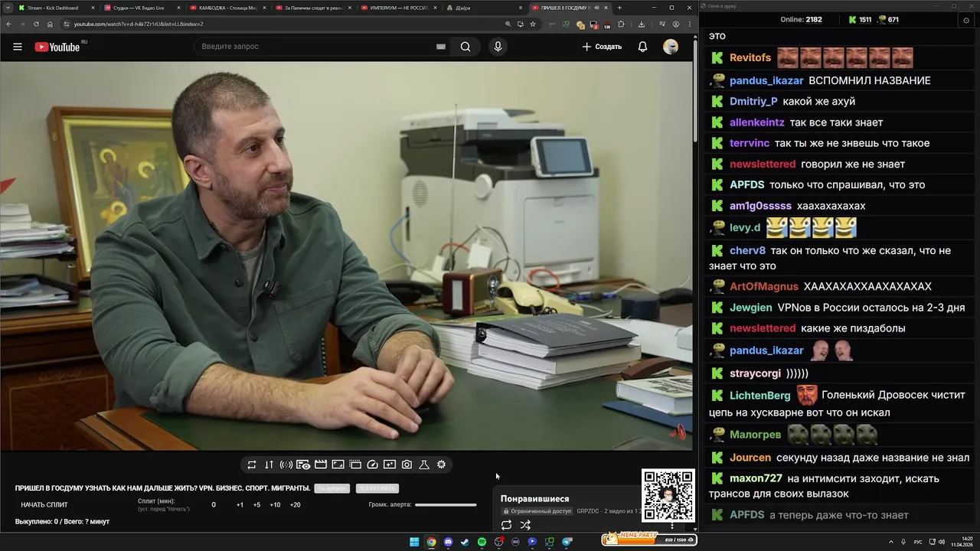Open Discord from the taskbar
Viewport: 980px width, 551px height.
(448, 542)
